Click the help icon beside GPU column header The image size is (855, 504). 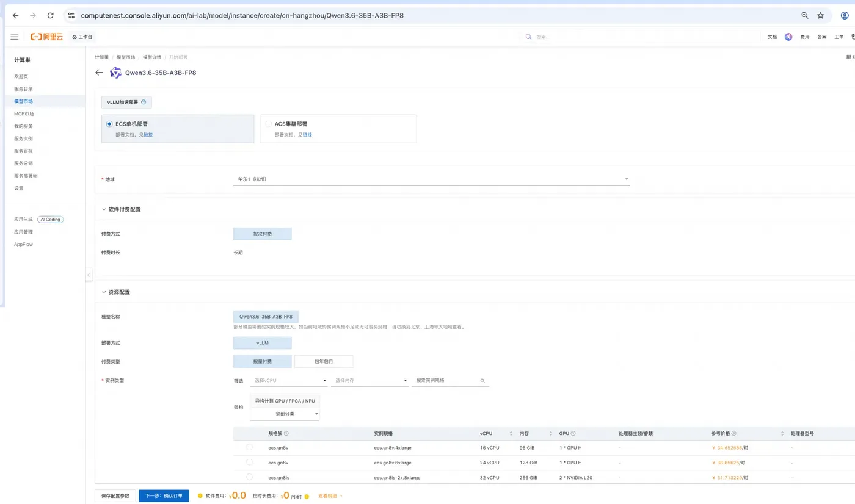tap(573, 433)
